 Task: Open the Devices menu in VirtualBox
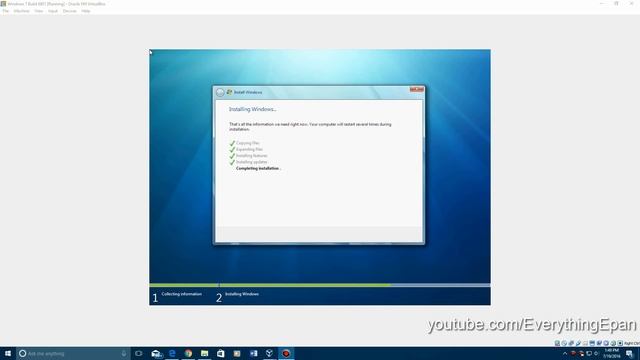tap(70, 11)
